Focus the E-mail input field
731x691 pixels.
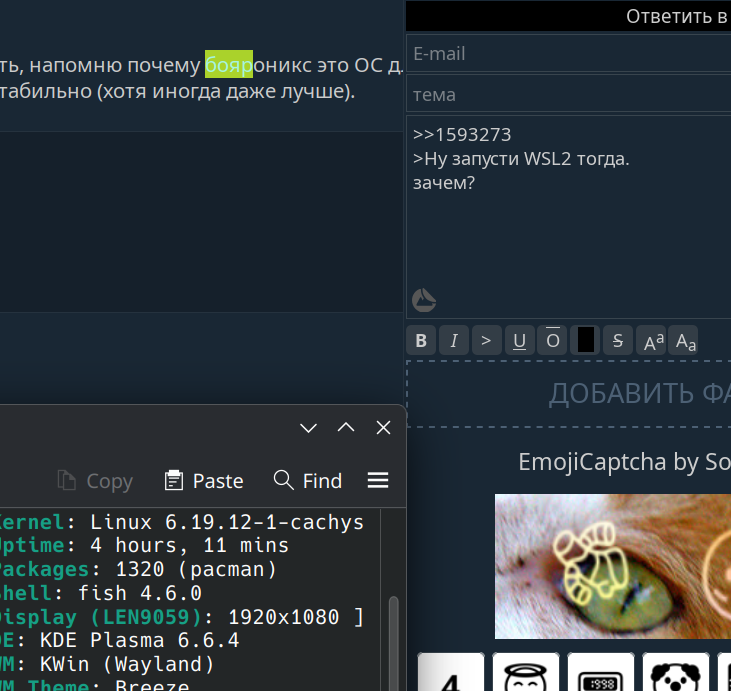(569, 54)
